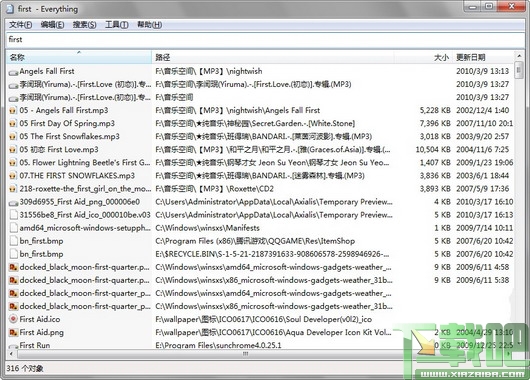Screen dimensions: 530x380
Task: Select the file First Aid.ico
Action: pos(40,319)
